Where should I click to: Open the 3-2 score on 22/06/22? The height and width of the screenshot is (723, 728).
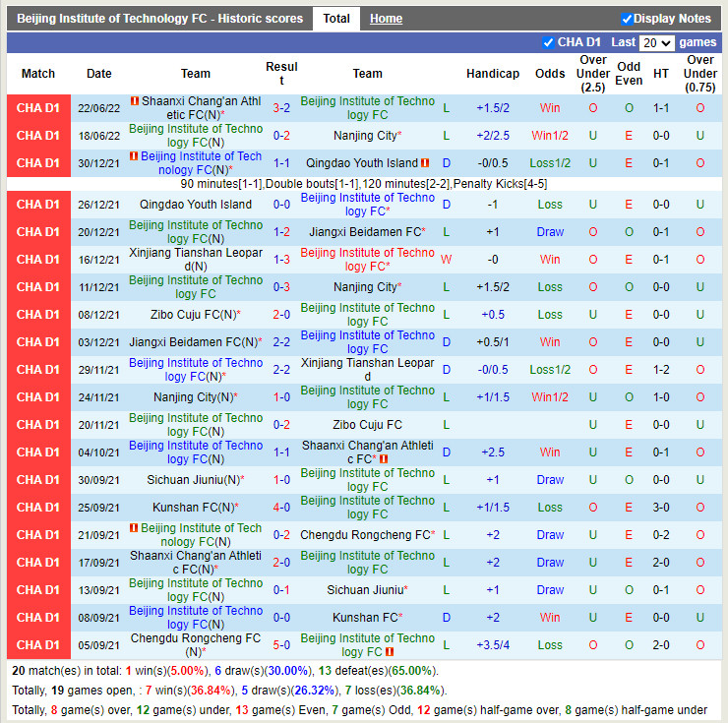click(281, 108)
